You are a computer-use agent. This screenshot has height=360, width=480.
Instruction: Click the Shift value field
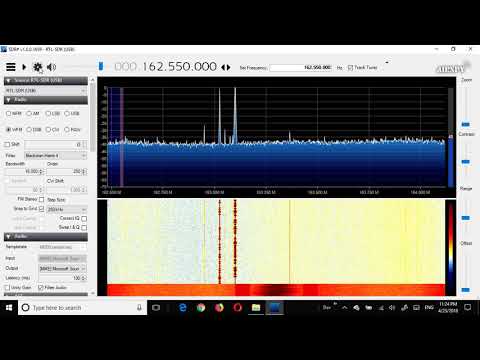(55, 145)
